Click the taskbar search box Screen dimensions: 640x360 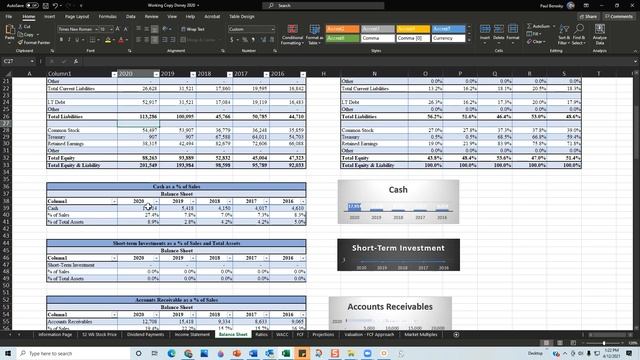coord(73,353)
